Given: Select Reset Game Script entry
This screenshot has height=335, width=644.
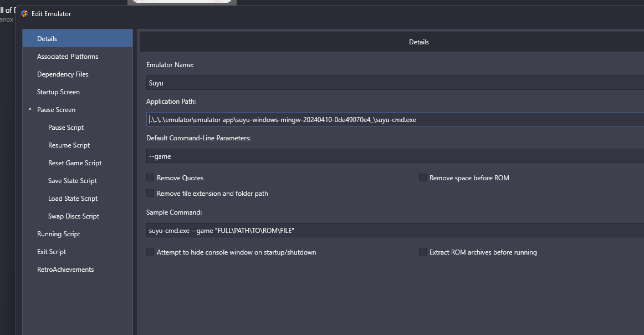Looking at the screenshot, I should [x=75, y=163].
